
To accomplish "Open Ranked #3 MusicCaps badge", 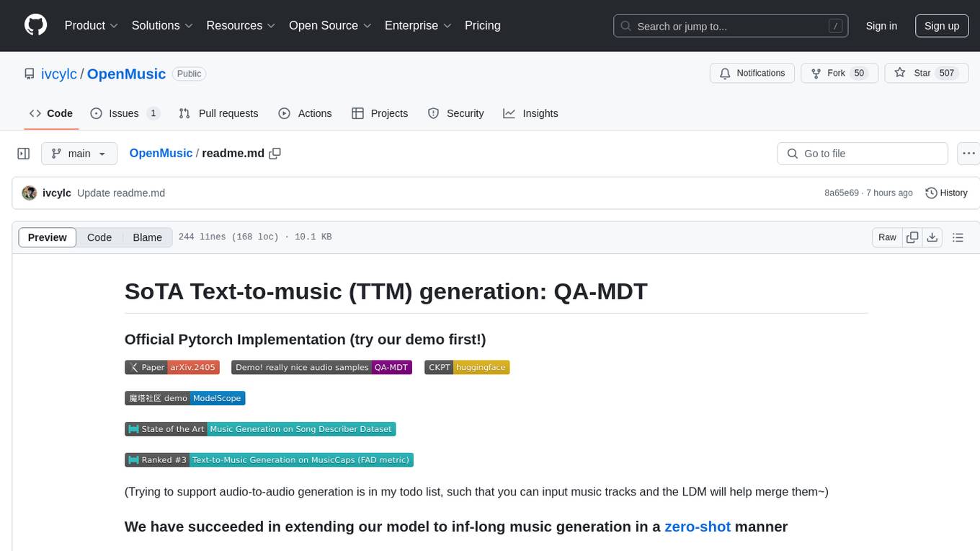I will [x=269, y=459].
